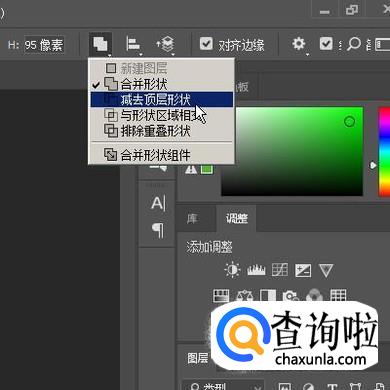Choose 排除重叠形状 menu option

click(x=162, y=131)
